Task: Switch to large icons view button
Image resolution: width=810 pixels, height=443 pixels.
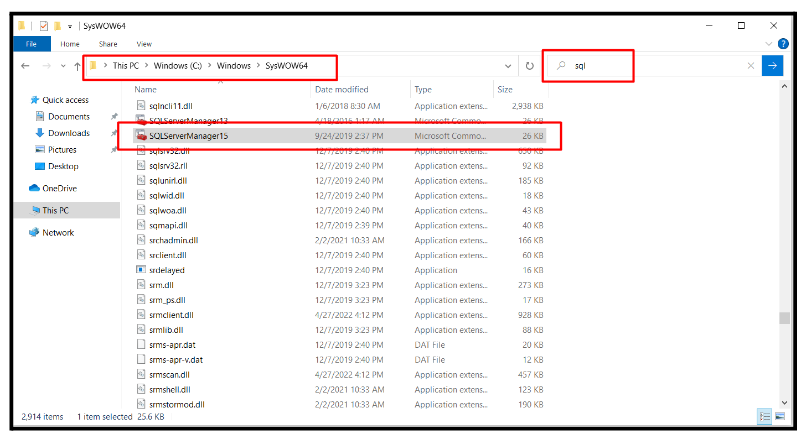Action: [x=780, y=416]
